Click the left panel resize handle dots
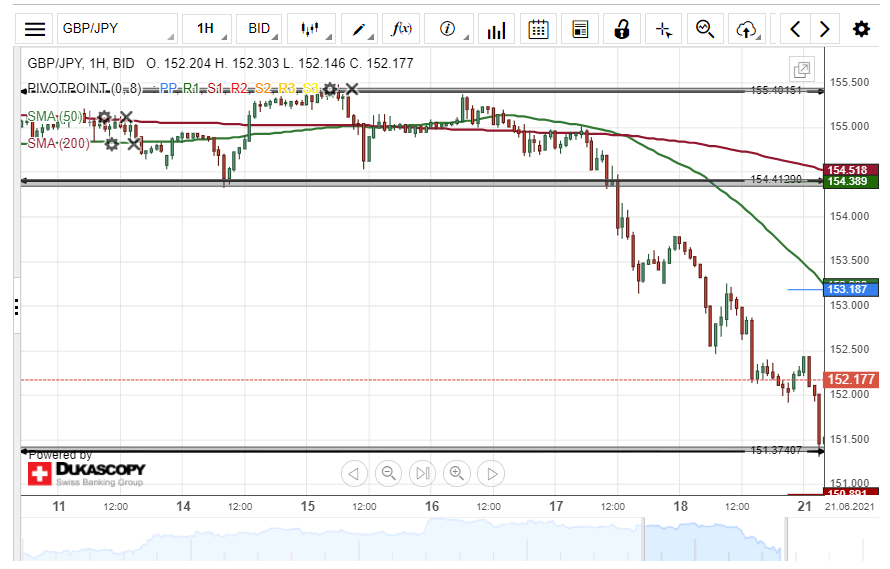 click(x=16, y=307)
